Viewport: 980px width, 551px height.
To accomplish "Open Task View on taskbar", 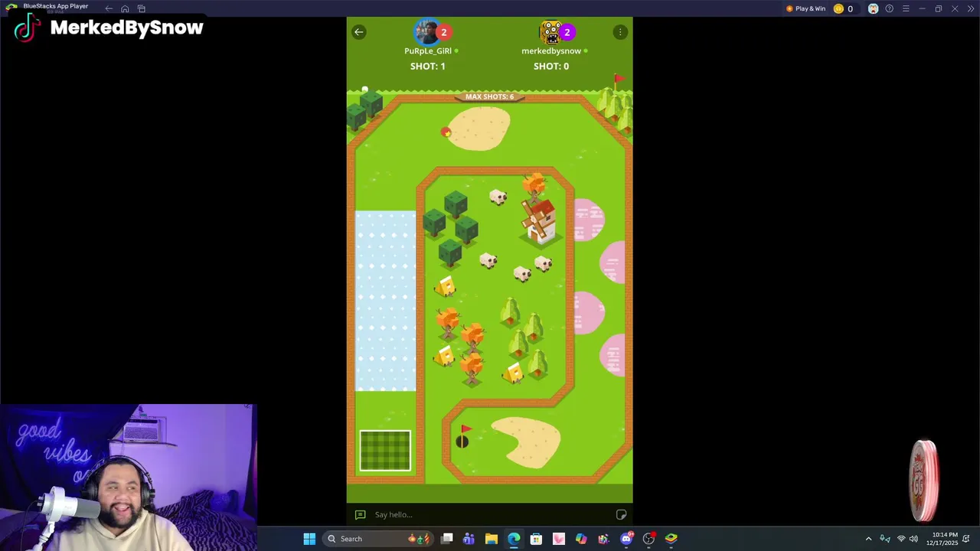I will pos(447,539).
